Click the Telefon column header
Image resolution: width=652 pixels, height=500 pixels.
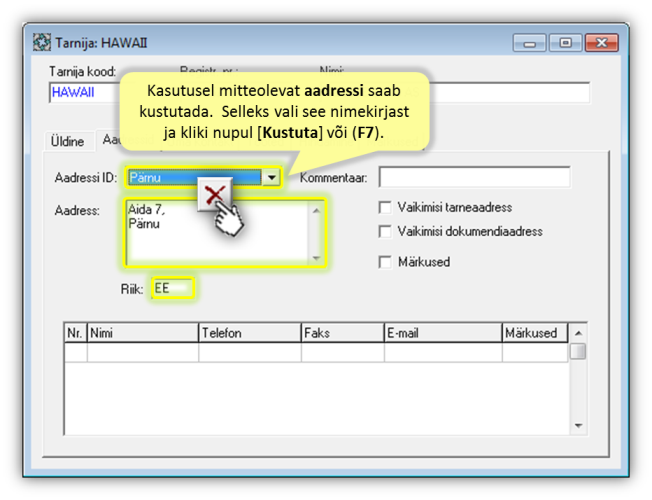pyautogui.click(x=248, y=333)
